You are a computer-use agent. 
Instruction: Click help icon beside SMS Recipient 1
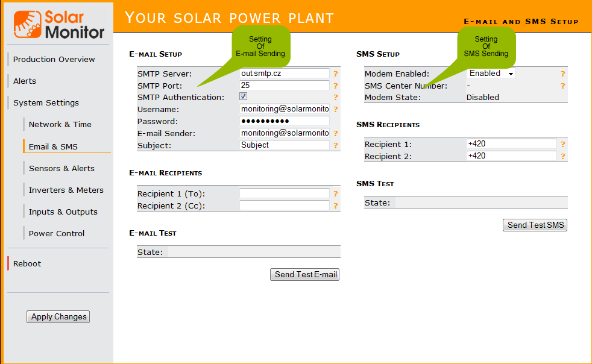pyautogui.click(x=563, y=145)
